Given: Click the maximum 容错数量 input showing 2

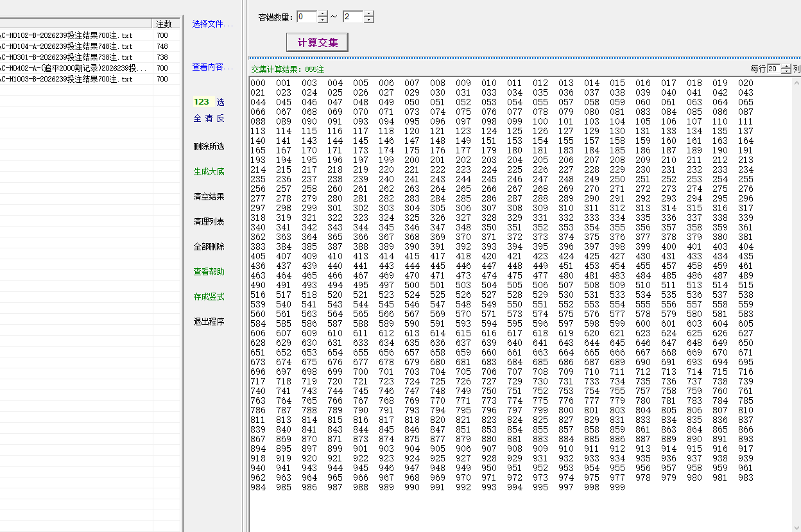Looking at the screenshot, I should point(353,17).
